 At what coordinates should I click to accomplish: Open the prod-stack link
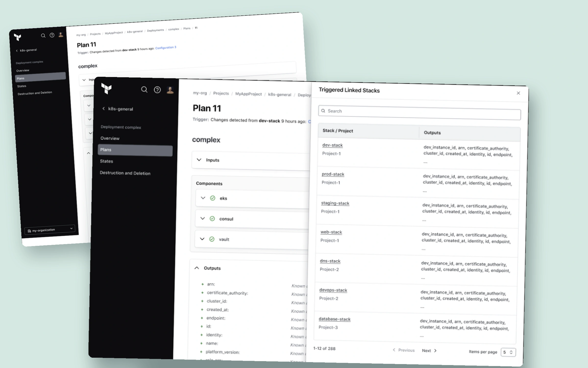tap(333, 174)
